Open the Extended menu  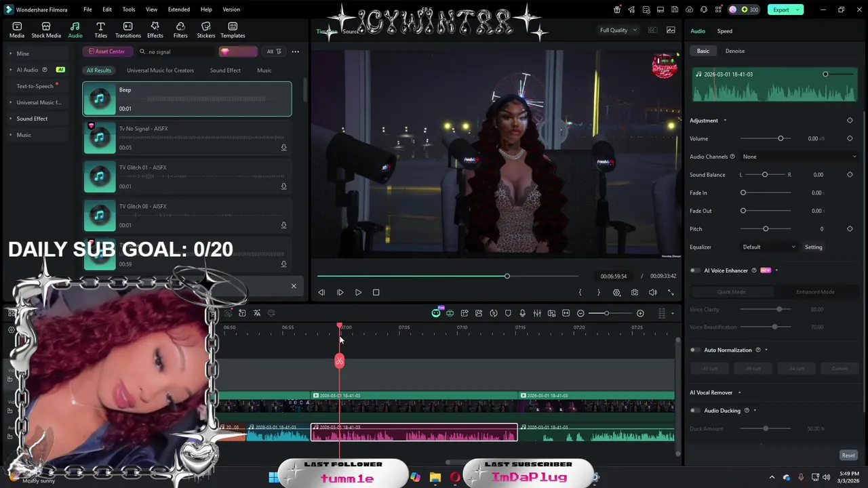pyautogui.click(x=179, y=9)
